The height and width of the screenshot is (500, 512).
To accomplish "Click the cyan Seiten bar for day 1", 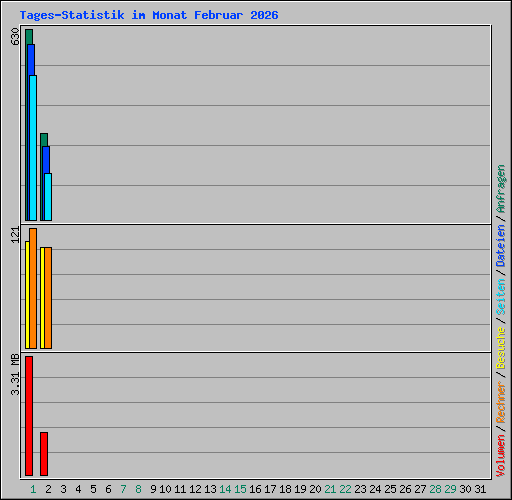I will point(33,148).
